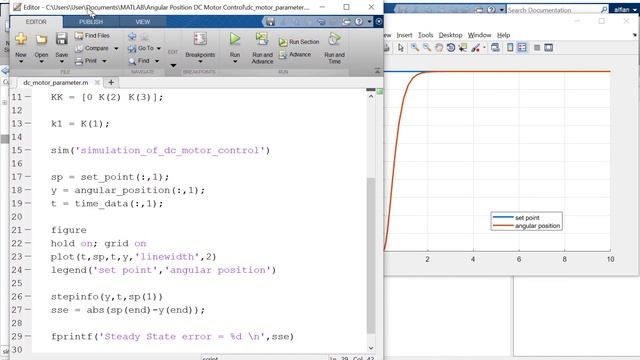Open the Run dropdown arrow
Viewport: 640px width, 360px height.
pyautogui.click(x=235, y=62)
